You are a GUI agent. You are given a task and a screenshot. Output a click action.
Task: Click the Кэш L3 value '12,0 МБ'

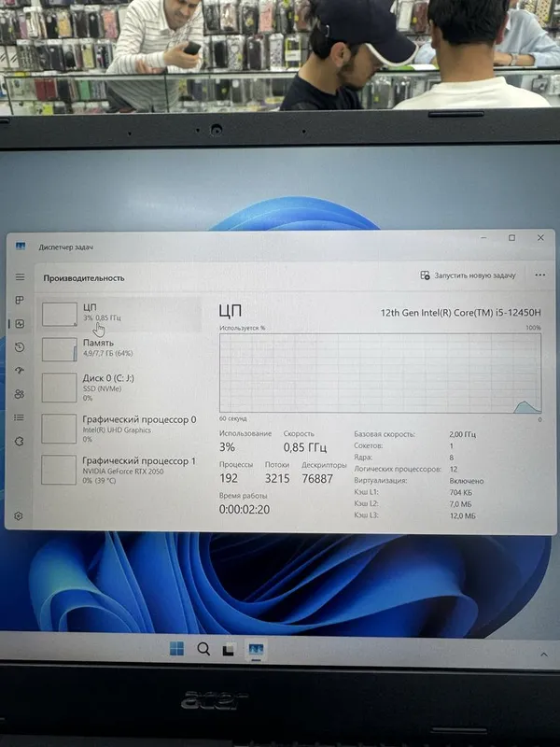tap(462, 516)
